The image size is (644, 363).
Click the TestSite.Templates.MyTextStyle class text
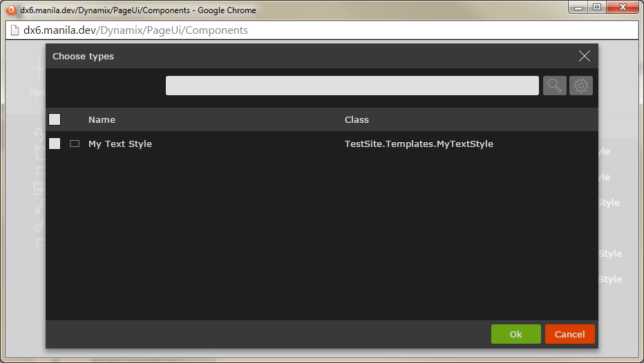[419, 144]
